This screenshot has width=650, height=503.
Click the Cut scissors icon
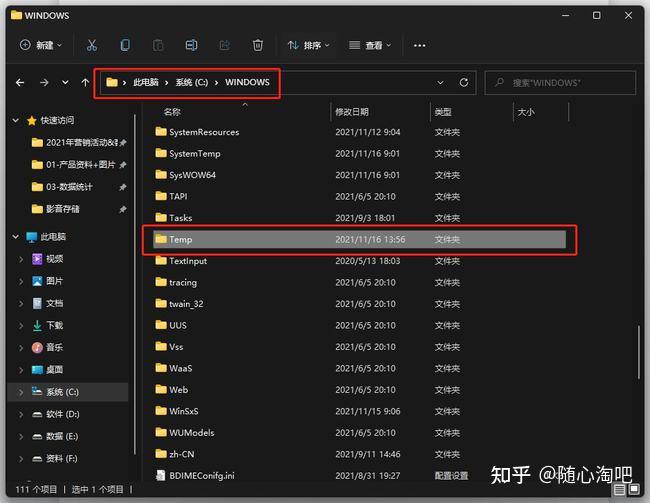coord(92,45)
